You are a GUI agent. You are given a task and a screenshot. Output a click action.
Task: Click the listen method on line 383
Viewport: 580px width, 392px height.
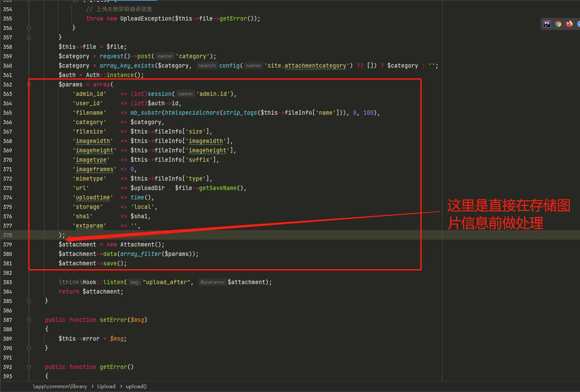[x=113, y=282]
